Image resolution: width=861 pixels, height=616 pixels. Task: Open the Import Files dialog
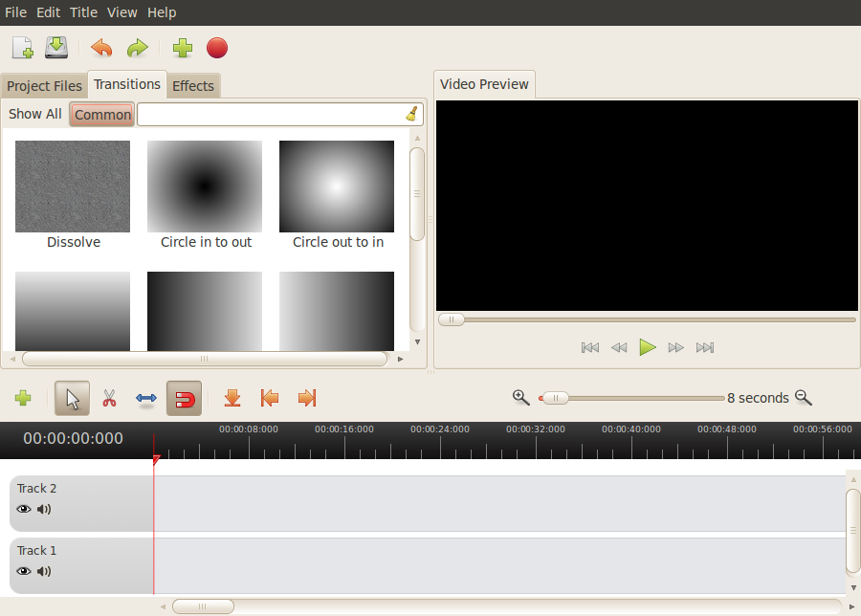(x=20, y=47)
